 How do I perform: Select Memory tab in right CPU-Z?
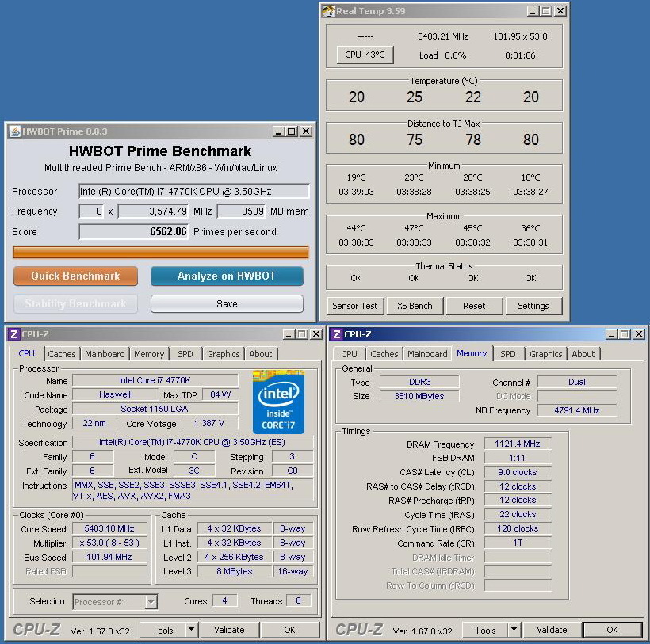472,353
